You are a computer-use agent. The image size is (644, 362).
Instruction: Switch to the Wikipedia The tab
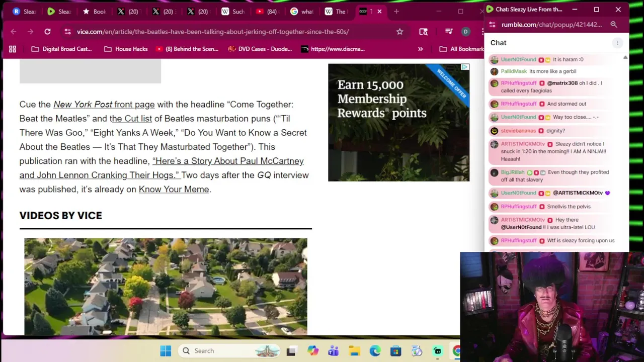click(x=336, y=11)
